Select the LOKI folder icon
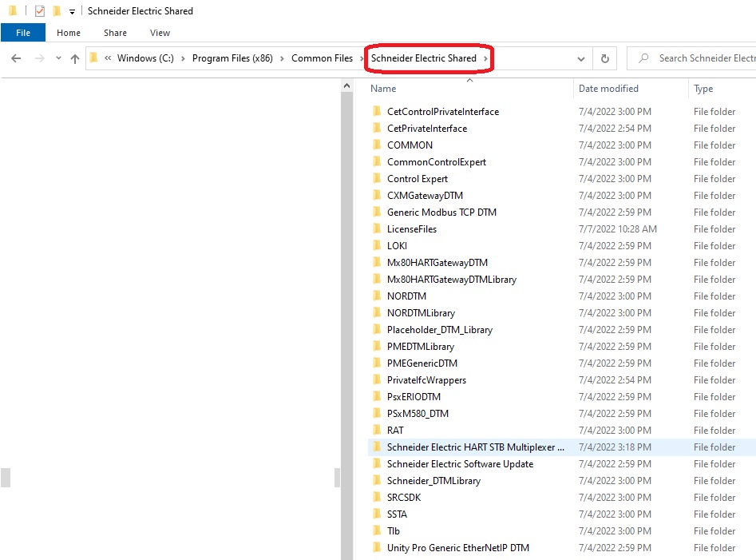 click(x=377, y=246)
